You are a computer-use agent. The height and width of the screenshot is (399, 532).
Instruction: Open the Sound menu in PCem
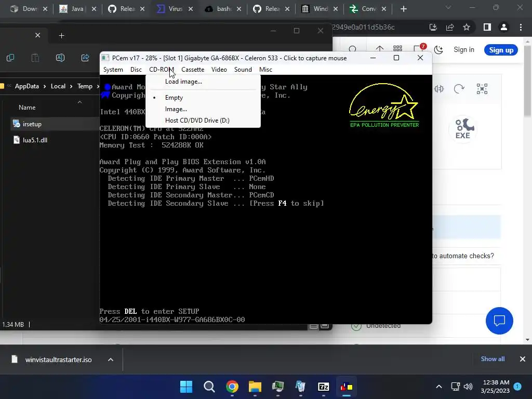coord(243,70)
